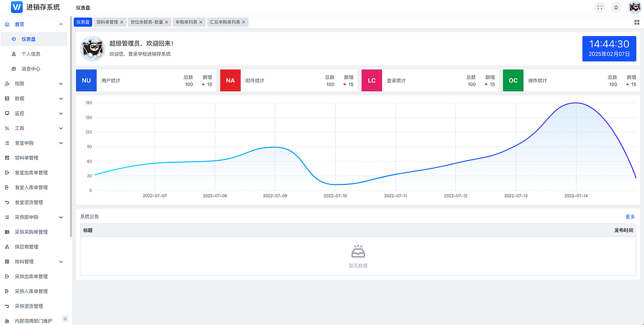Click the 采供退货管理 return icon
The height and width of the screenshot is (325, 644).
pos(7,306)
